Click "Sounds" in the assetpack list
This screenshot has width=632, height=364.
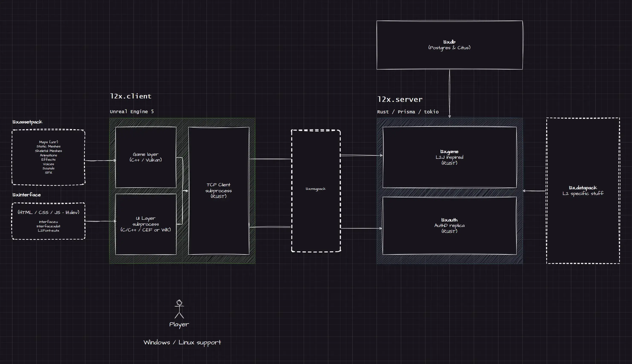49,168
